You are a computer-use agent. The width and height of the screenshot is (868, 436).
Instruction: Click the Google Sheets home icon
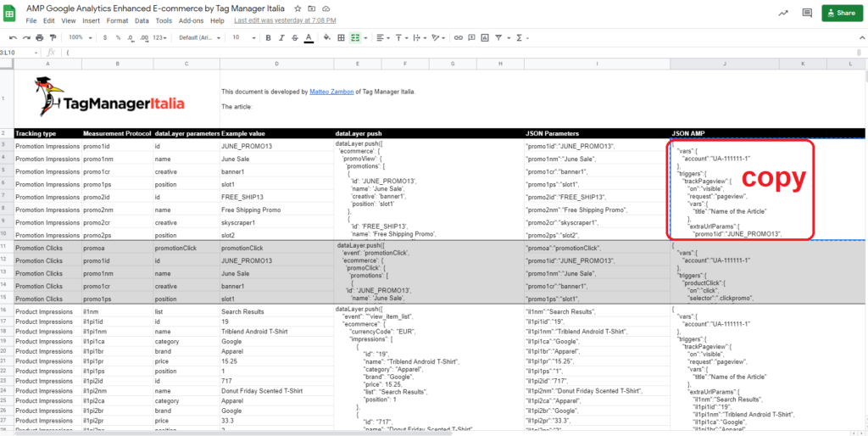click(10, 14)
